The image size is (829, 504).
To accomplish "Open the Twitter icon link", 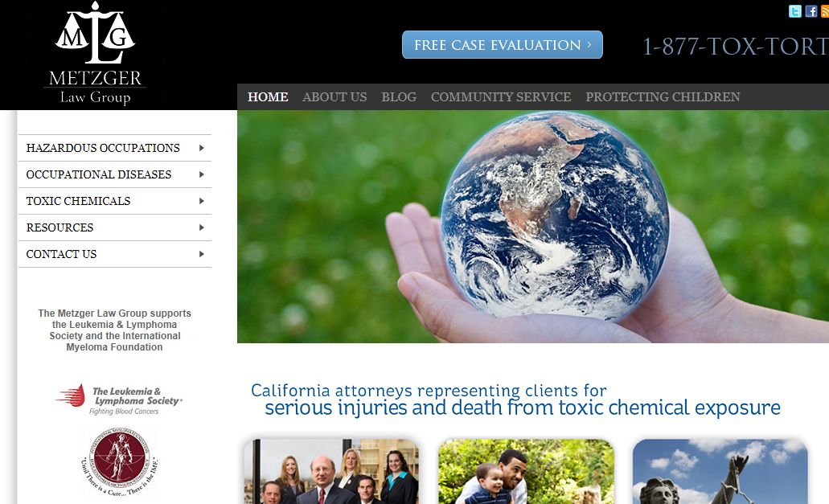I will tap(794, 11).
